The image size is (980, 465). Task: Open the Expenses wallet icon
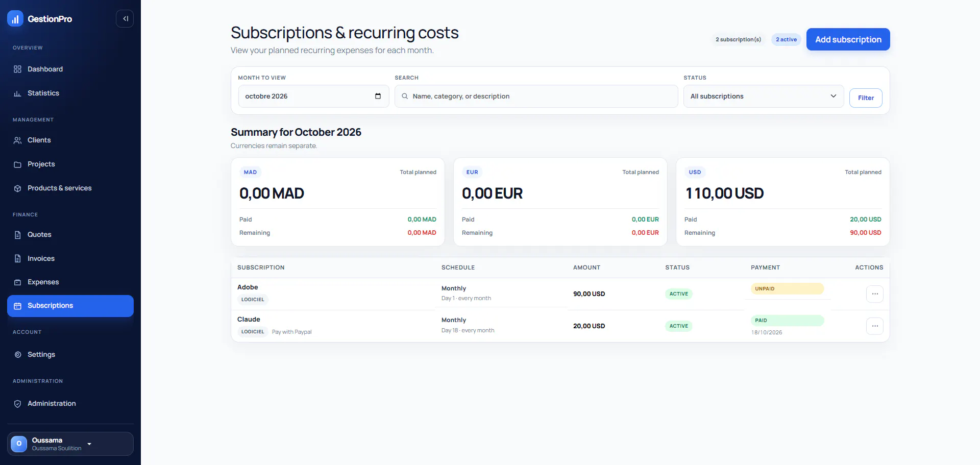point(17,282)
